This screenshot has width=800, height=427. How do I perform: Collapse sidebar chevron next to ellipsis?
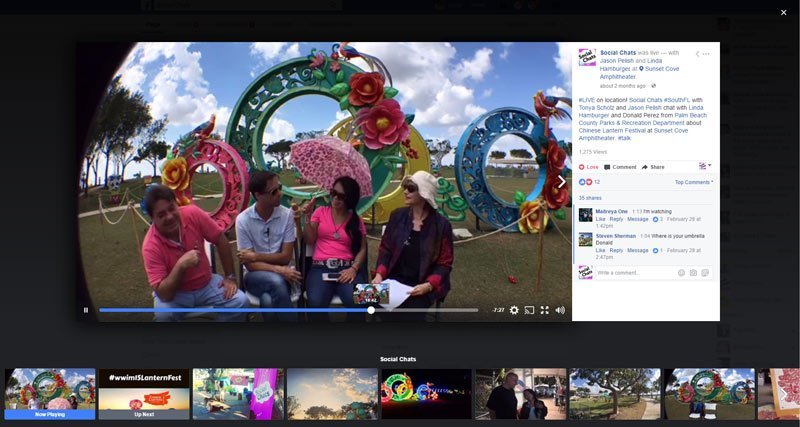pos(697,54)
